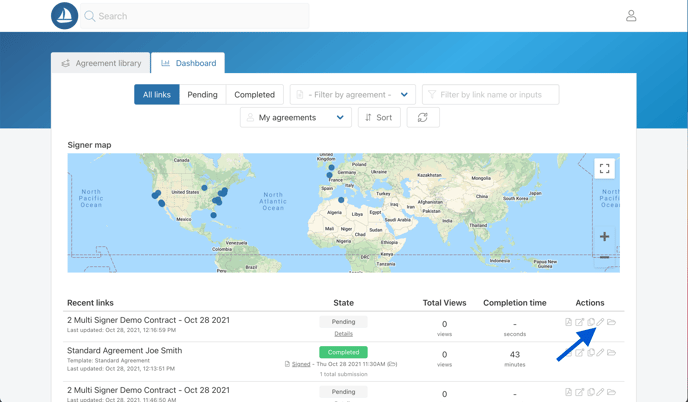Viewport: 688px width, 402px height.
Task: Click folder icon for 12:16:59 PM contract row
Action: [611, 322]
